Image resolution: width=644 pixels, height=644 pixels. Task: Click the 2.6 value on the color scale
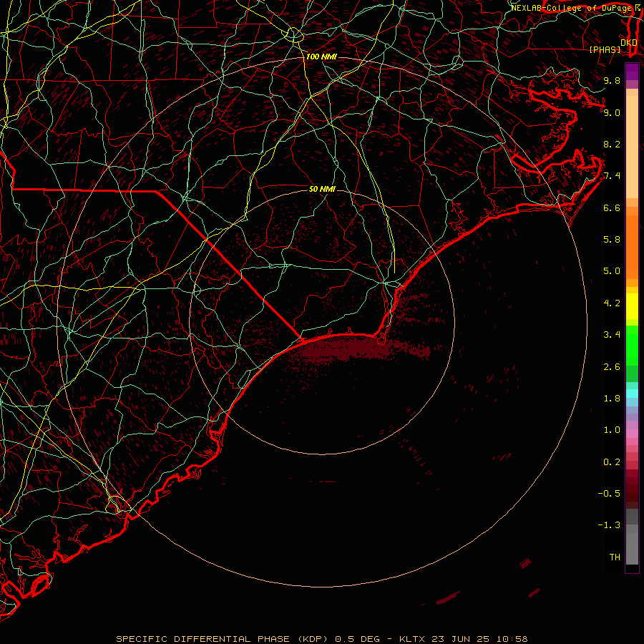pos(612,367)
